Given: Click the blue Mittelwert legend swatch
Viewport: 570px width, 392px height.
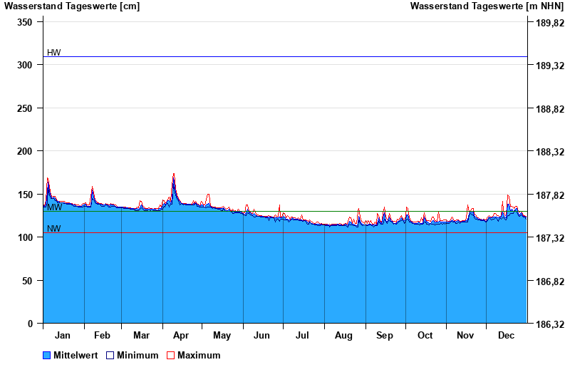Looking at the screenshot, I should coord(47,356).
